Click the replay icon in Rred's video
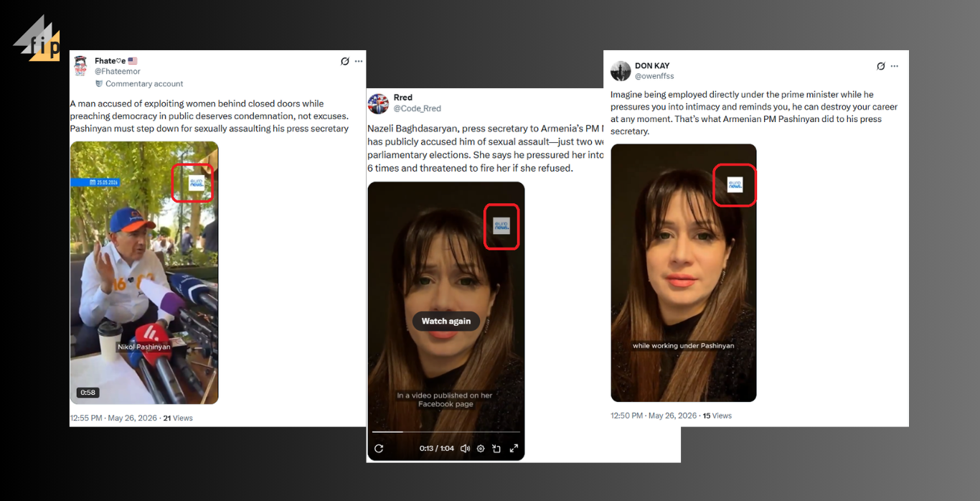 (379, 449)
